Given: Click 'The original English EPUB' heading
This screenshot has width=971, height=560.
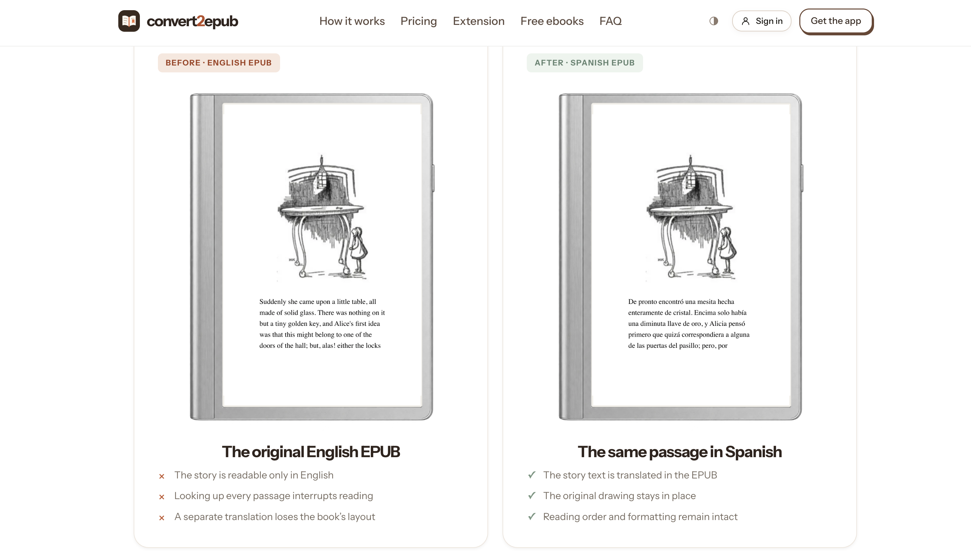Looking at the screenshot, I should coord(311,452).
